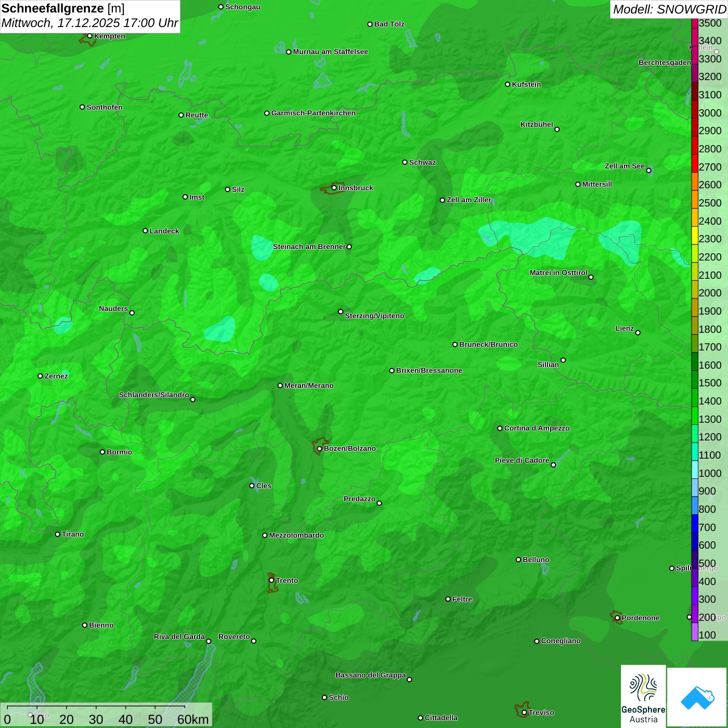Click the Innsbruck city marker
Viewport: 728px width, 728px height.
pyautogui.click(x=334, y=188)
